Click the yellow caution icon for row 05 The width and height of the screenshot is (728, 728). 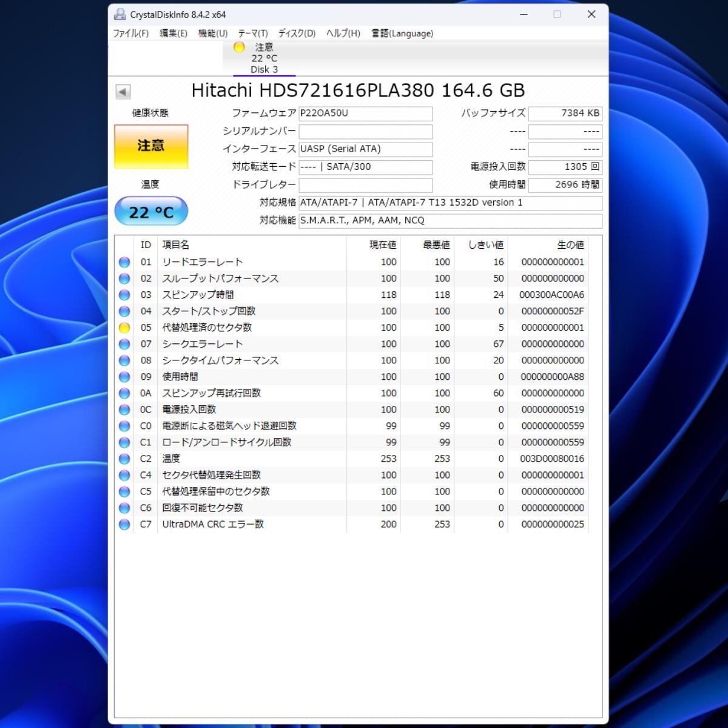[x=124, y=328]
